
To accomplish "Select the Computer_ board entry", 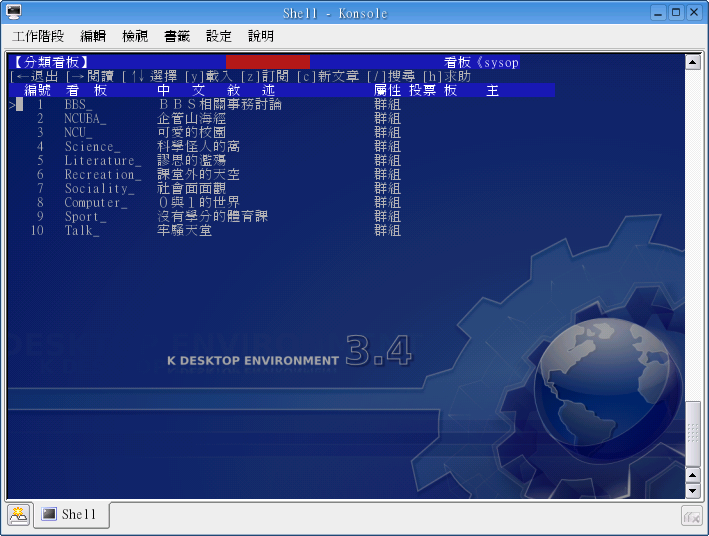I will point(96,203).
